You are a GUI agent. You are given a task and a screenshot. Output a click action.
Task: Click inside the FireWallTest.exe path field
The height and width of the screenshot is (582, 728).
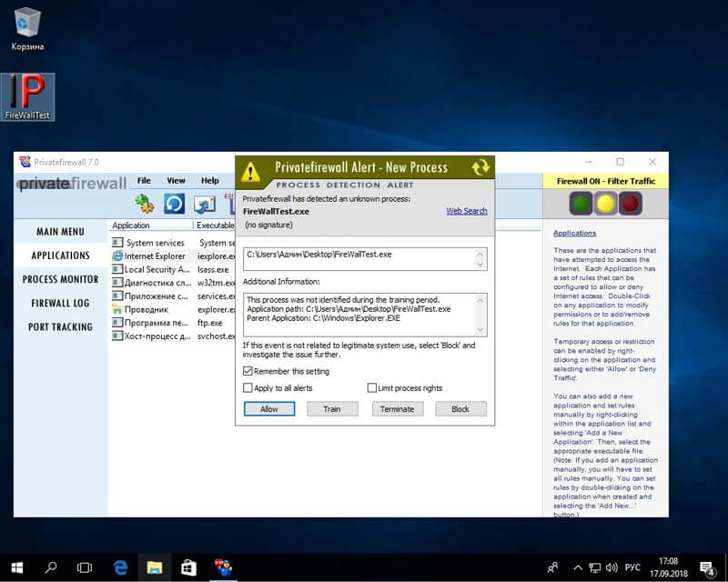355,257
